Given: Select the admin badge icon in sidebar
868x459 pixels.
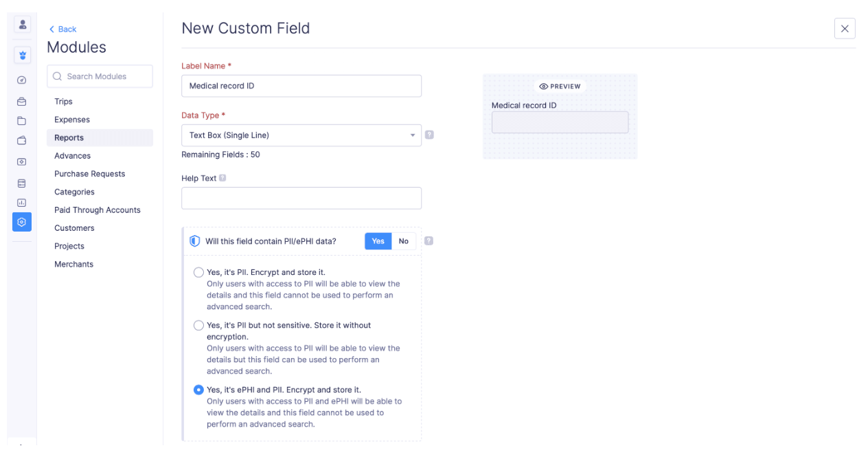Looking at the screenshot, I should [x=22, y=55].
